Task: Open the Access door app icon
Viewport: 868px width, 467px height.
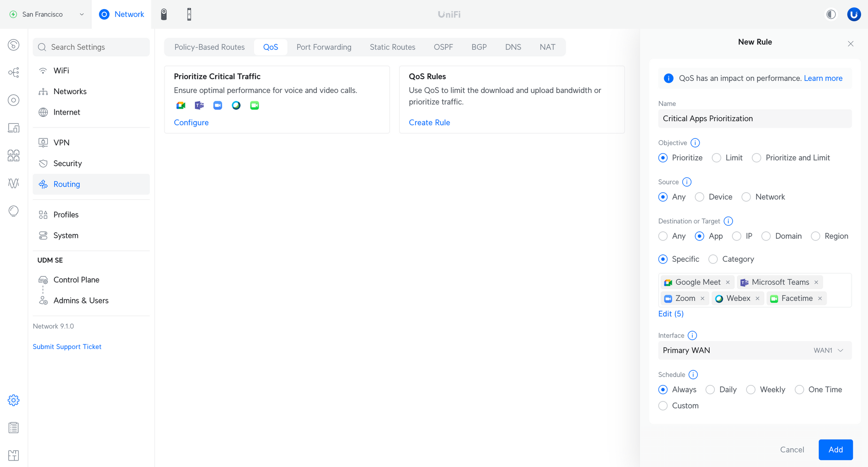Action: click(x=189, y=14)
